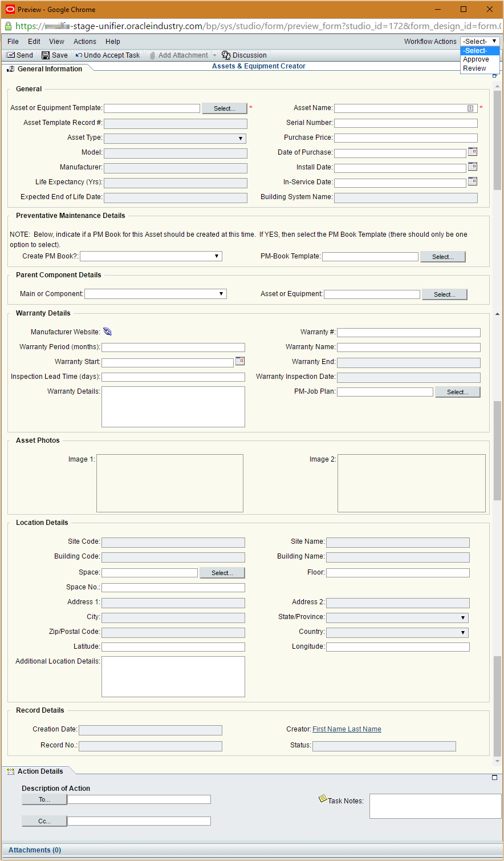Image resolution: width=504 pixels, height=861 pixels.
Task: Click Select button for Asset or Equipment Template
Action: click(x=224, y=108)
